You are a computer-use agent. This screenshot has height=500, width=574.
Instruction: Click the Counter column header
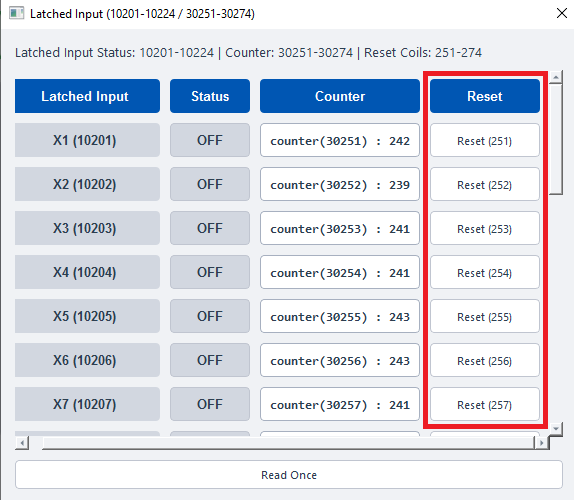(x=340, y=96)
